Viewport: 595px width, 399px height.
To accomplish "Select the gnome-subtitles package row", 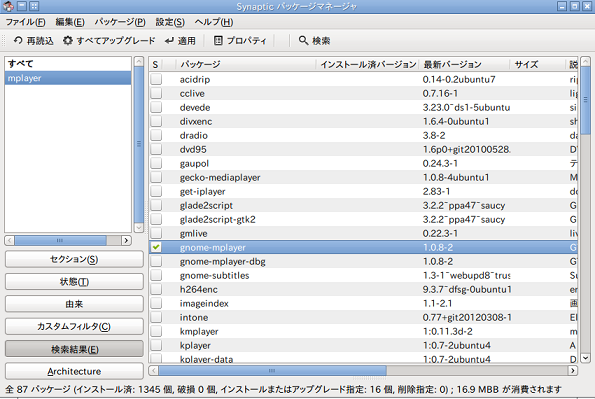I will point(363,275).
